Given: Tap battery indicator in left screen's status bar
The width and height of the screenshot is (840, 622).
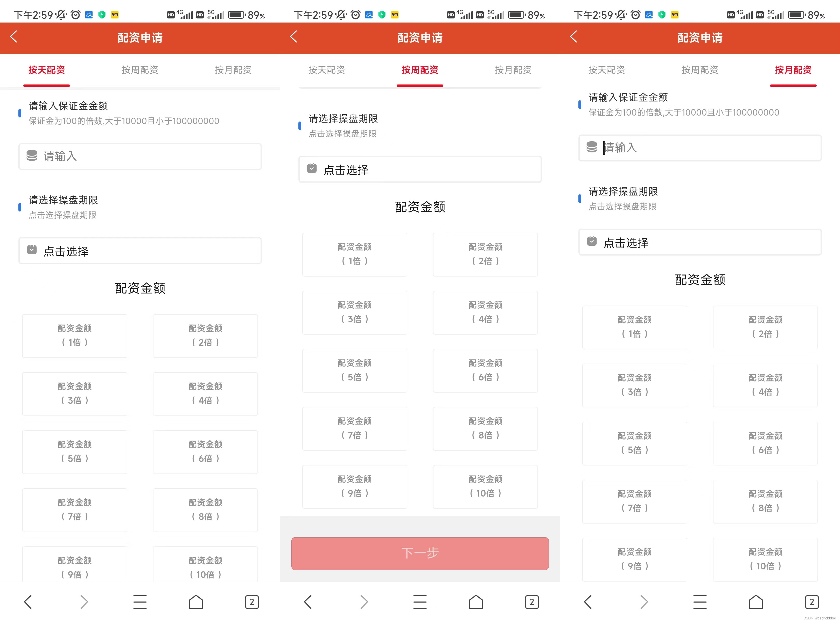Looking at the screenshot, I should [237, 15].
